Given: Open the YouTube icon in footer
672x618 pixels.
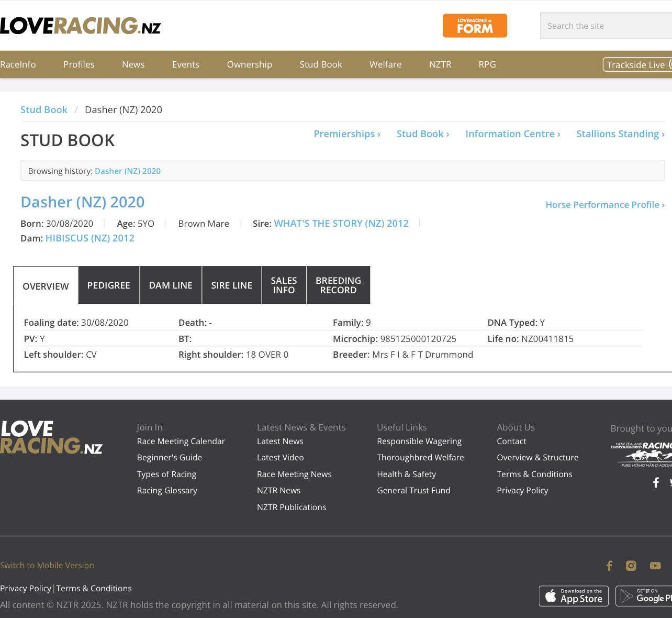Looking at the screenshot, I should click(x=655, y=566).
